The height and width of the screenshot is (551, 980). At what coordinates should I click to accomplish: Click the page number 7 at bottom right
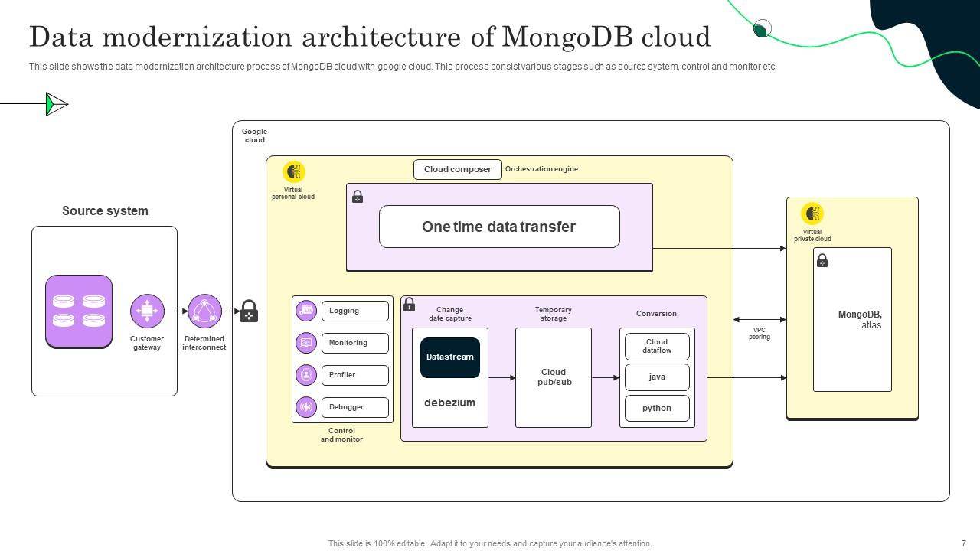click(963, 543)
